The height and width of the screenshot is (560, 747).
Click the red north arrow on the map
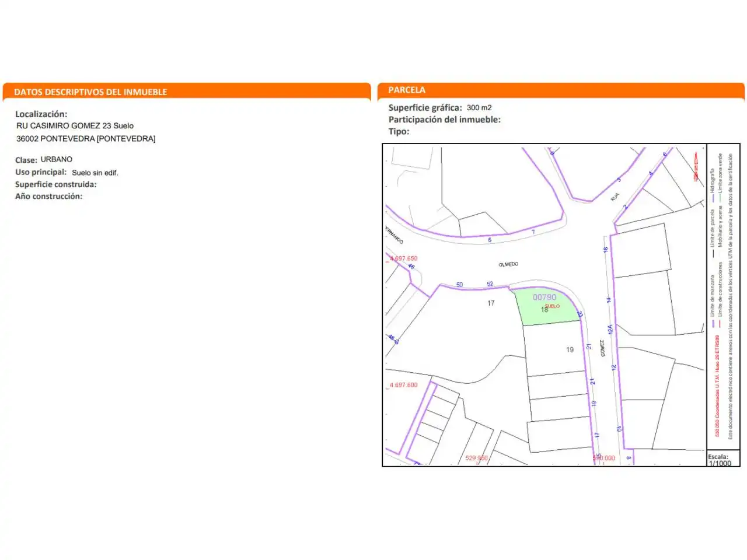696,166
